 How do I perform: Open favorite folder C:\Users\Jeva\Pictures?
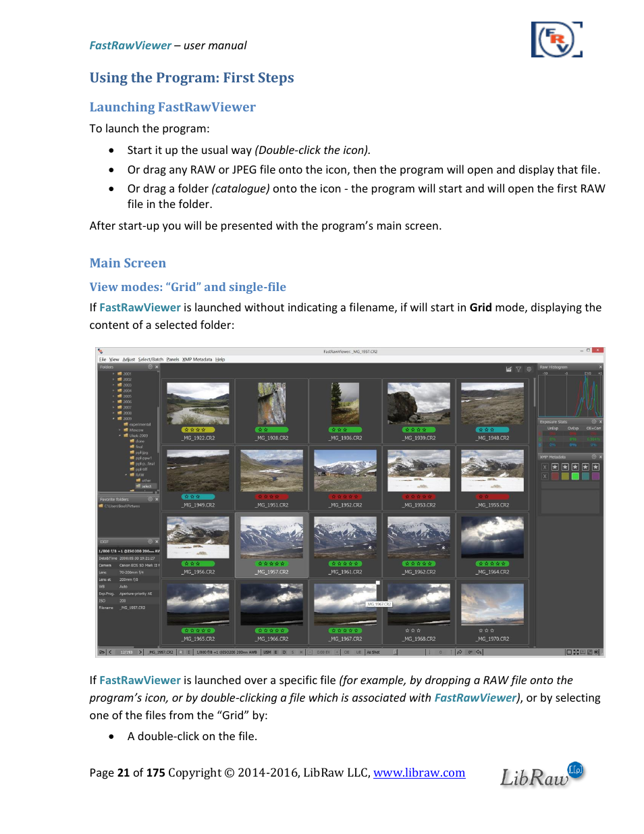[120, 506]
